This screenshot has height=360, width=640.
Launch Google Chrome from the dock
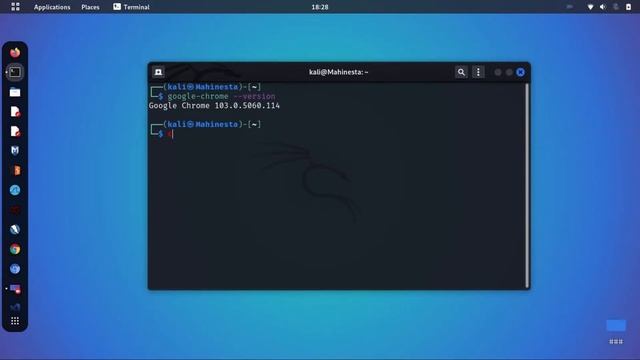pos(15,249)
